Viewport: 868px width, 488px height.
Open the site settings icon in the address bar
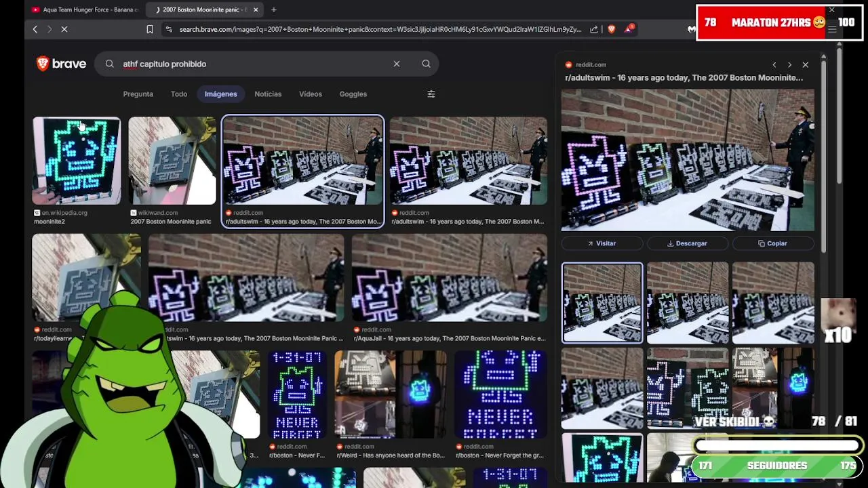169,29
